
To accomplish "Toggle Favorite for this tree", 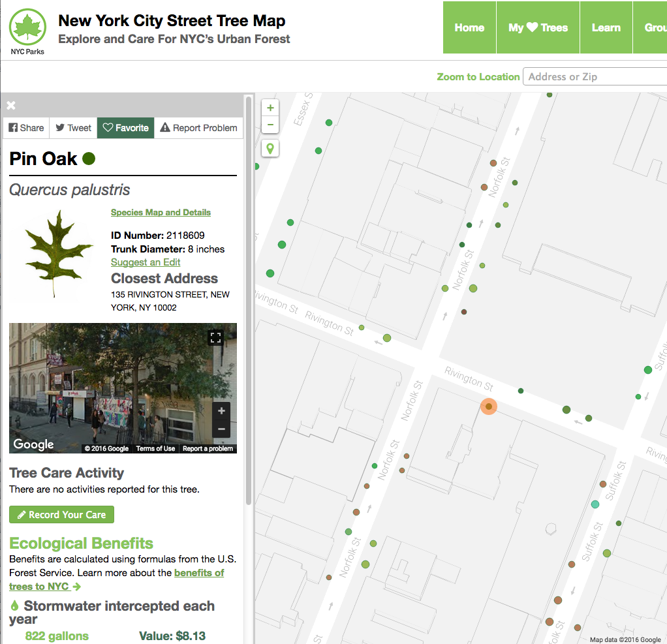I will [x=126, y=128].
